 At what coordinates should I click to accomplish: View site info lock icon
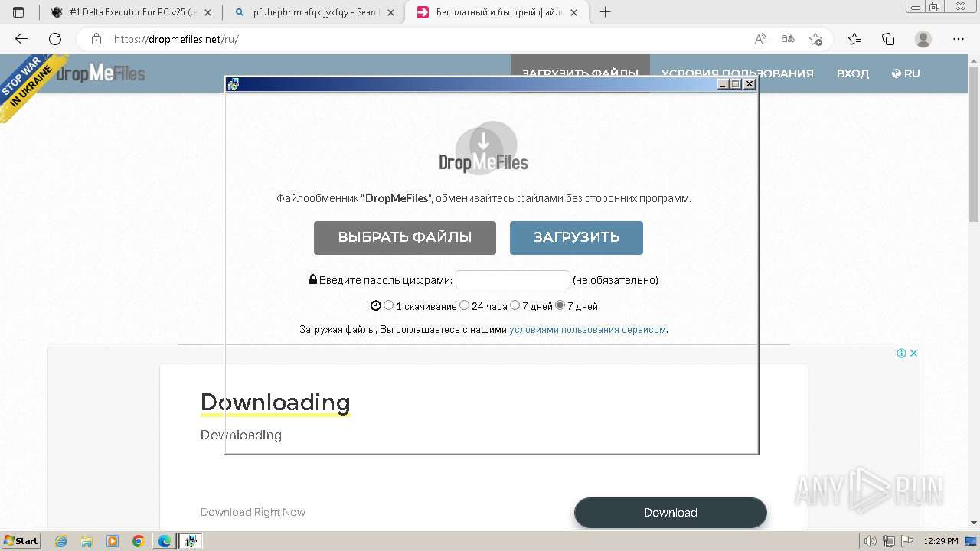coord(96,39)
